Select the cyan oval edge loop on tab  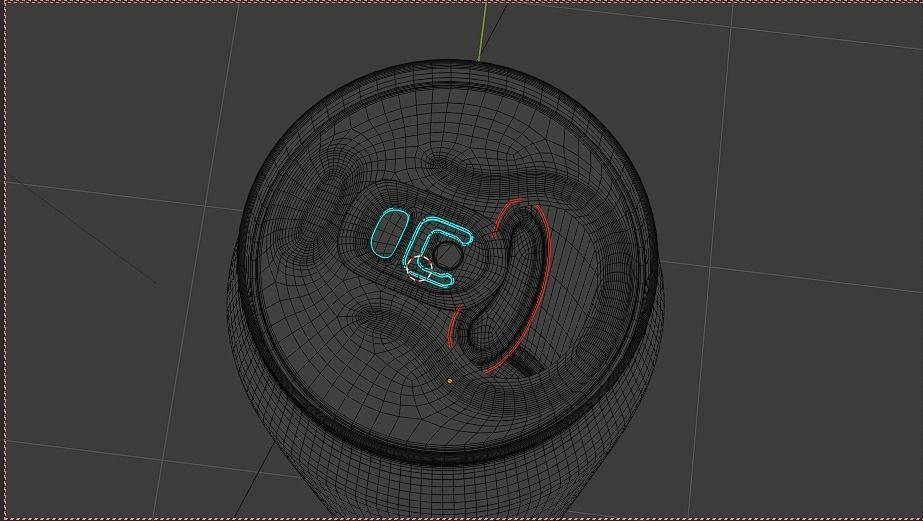(x=390, y=234)
